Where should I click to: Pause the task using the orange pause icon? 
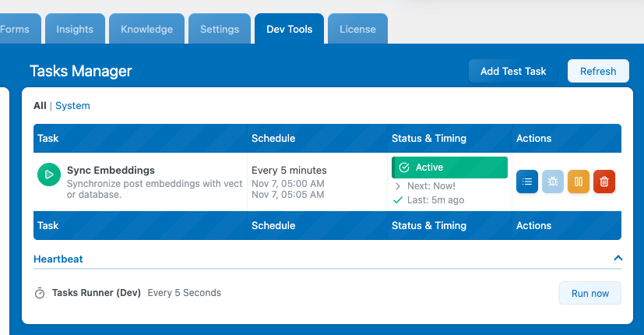pyautogui.click(x=579, y=182)
